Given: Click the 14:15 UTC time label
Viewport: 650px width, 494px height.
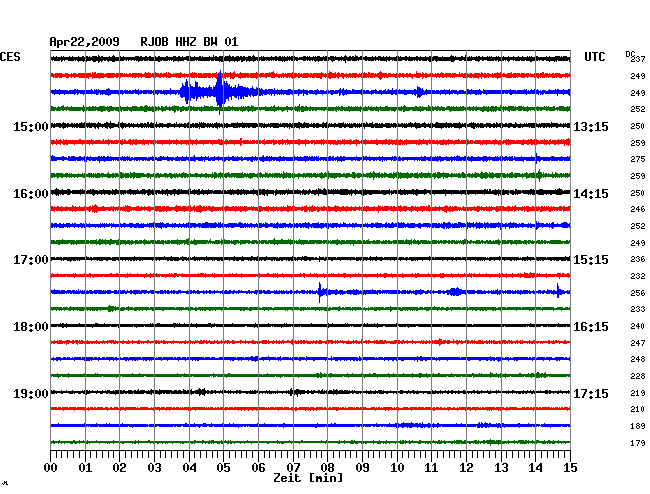Looking at the screenshot, I should [x=591, y=194].
